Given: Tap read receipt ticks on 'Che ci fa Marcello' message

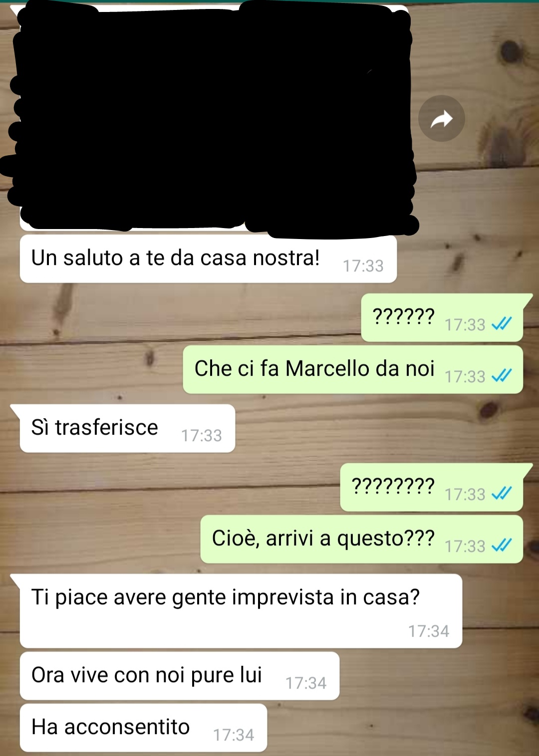Looking at the screenshot, I should tap(502, 376).
